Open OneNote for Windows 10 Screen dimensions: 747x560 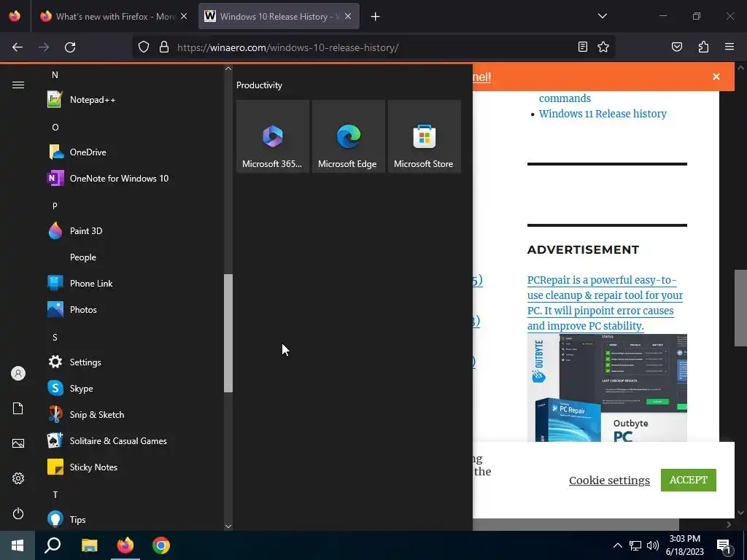coord(133,178)
